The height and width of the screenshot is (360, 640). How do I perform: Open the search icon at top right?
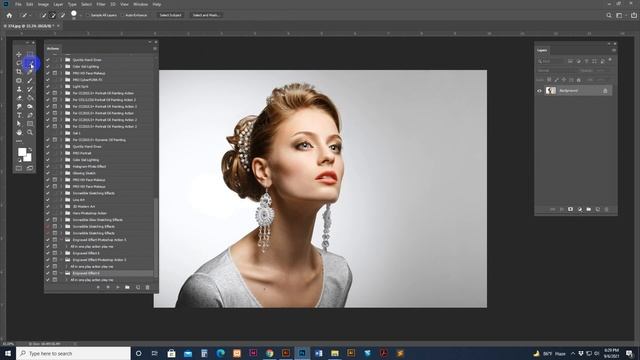pos(609,15)
